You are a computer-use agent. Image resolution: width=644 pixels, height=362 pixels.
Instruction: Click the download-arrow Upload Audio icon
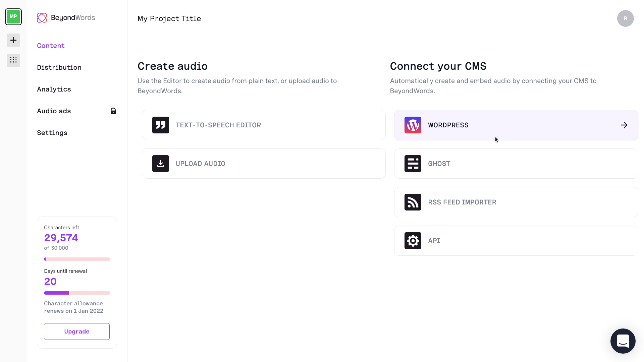(x=161, y=164)
